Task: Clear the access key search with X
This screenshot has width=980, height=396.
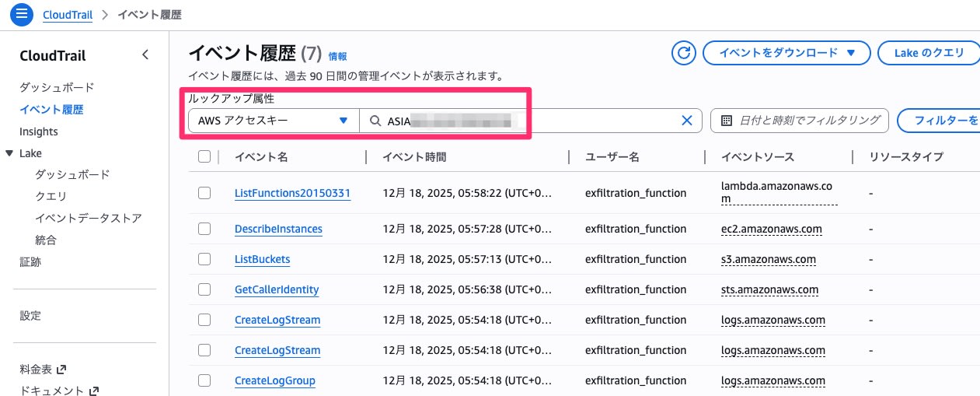Action: 687,121
